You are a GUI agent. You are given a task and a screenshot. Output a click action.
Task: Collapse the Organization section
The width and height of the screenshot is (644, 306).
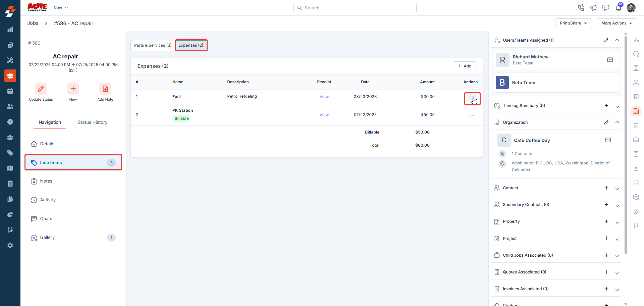617,122
